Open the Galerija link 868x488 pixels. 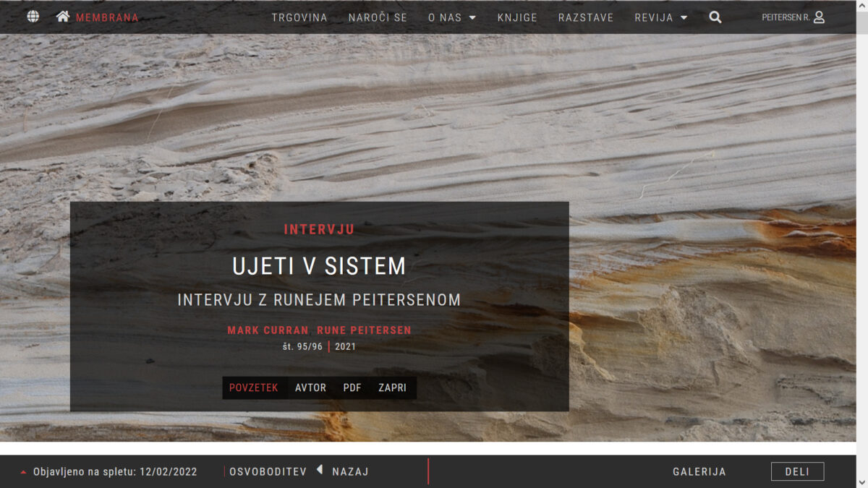pos(699,471)
